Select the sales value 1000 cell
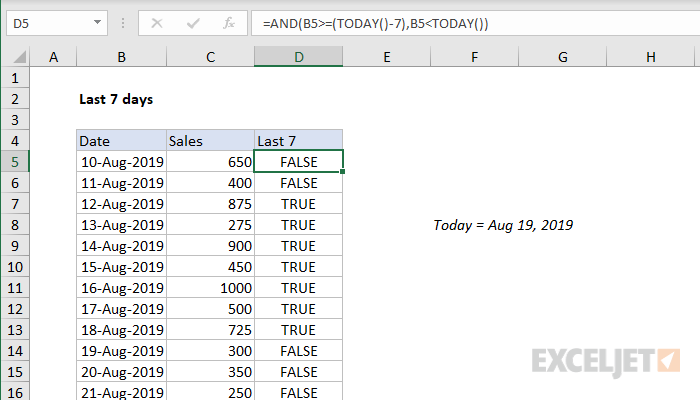700x400 pixels. point(210,288)
